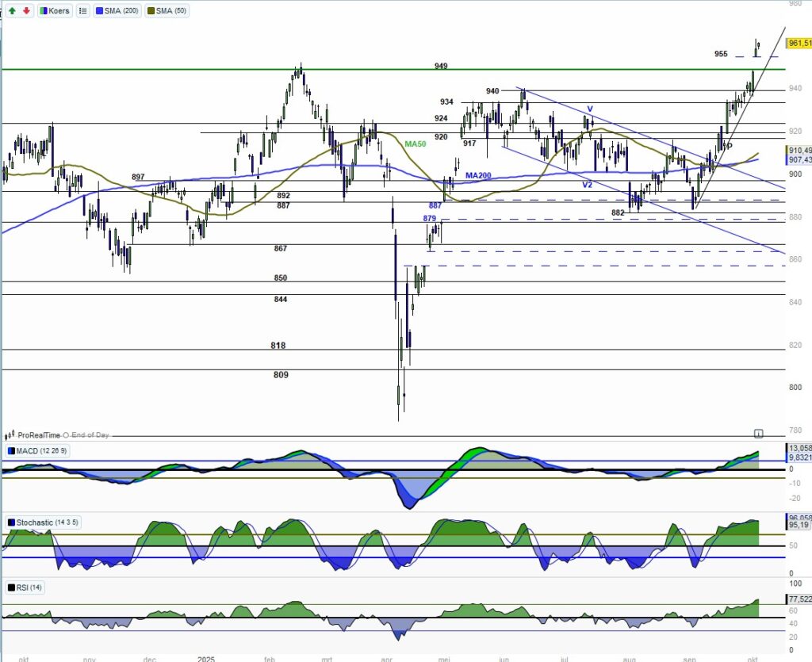Click the red down arrow icon
Image resolution: width=812 pixels, height=662 pixels.
click(x=26, y=11)
